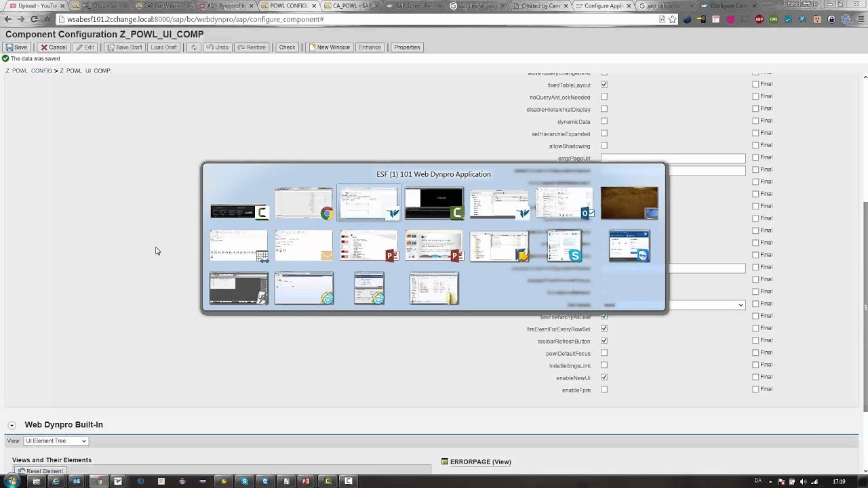Screen dimensions: 868x488
Task: Select the highlighted ESF Web Dynpro window thumbnail
Action: 369,203
